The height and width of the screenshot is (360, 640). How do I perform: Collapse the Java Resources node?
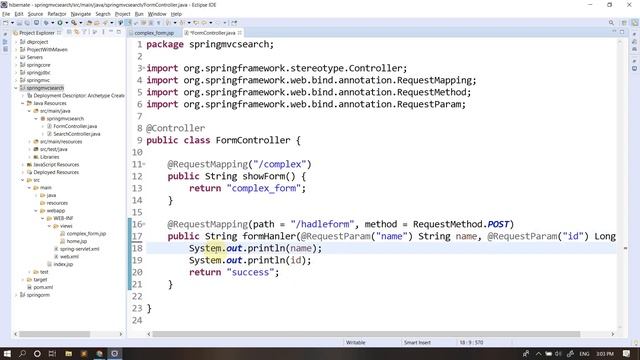coord(23,103)
